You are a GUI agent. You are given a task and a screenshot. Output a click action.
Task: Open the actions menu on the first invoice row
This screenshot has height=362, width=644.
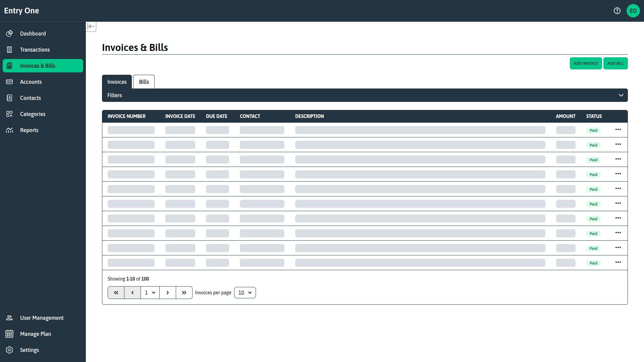tap(619, 130)
